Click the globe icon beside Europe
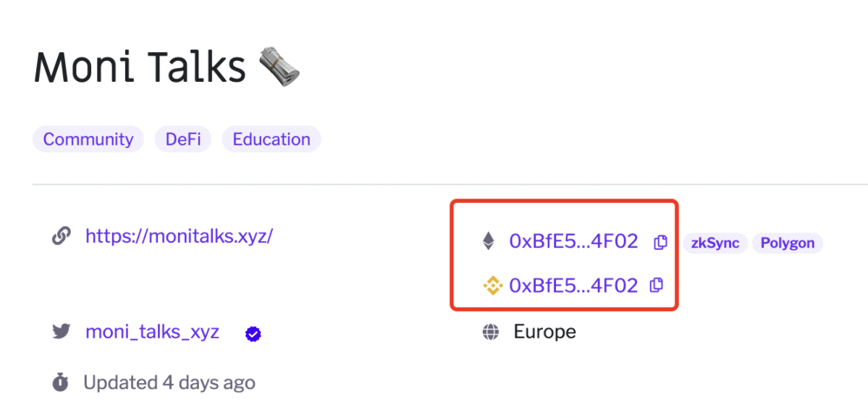This screenshot has width=868, height=418. (x=490, y=333)
